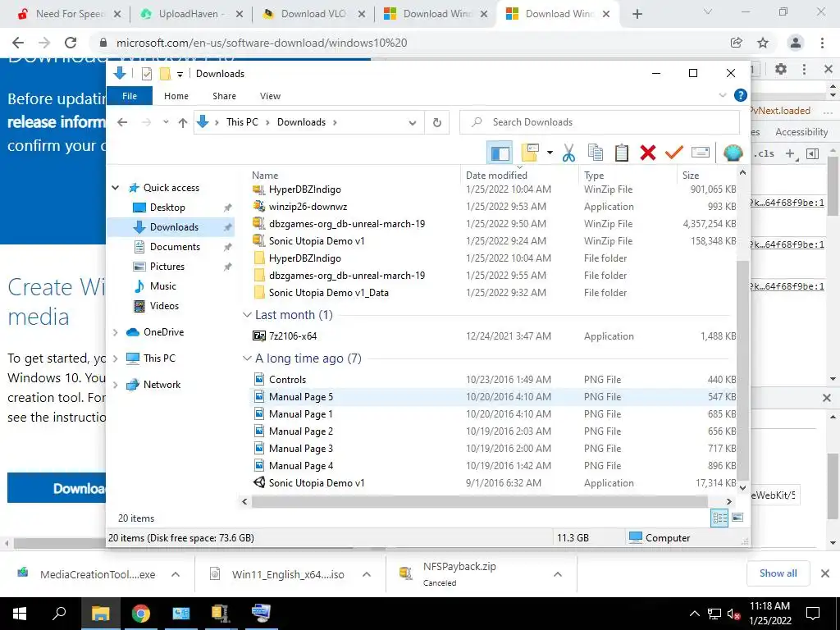Click the Copy icon in the Explorer toolbar
Viewport: 840px width, 630px height.
coord(596,153)
